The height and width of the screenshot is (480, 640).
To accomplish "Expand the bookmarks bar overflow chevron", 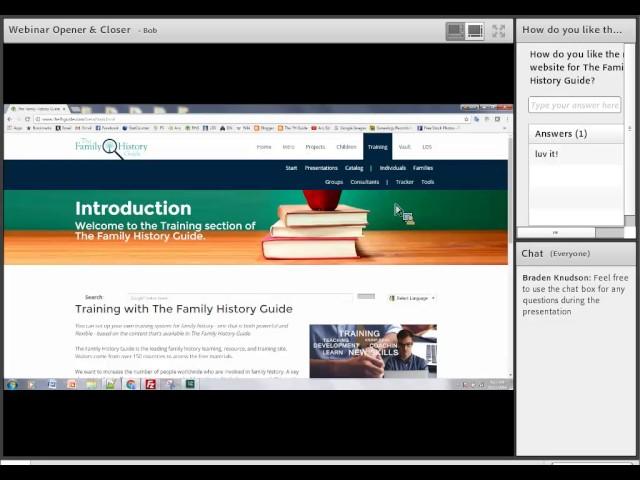I will 504,128.
